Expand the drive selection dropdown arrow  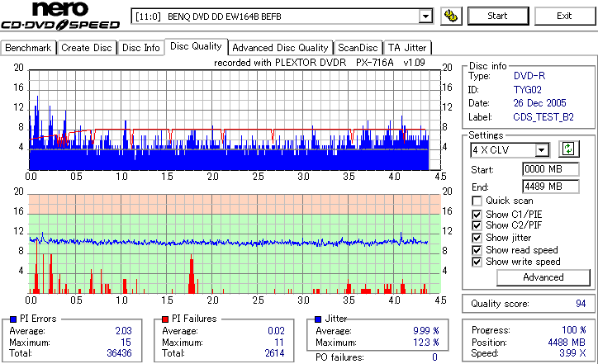[425, 17]
